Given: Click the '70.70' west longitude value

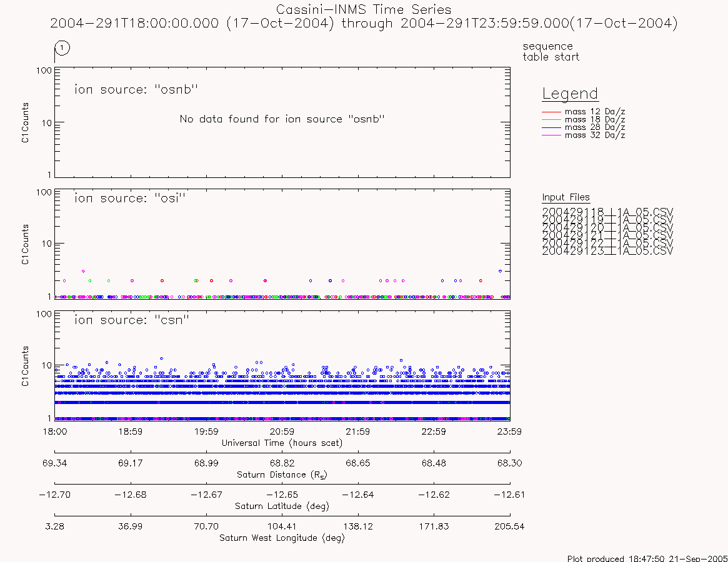Looking at the screenshot, I should coord(206,527).
